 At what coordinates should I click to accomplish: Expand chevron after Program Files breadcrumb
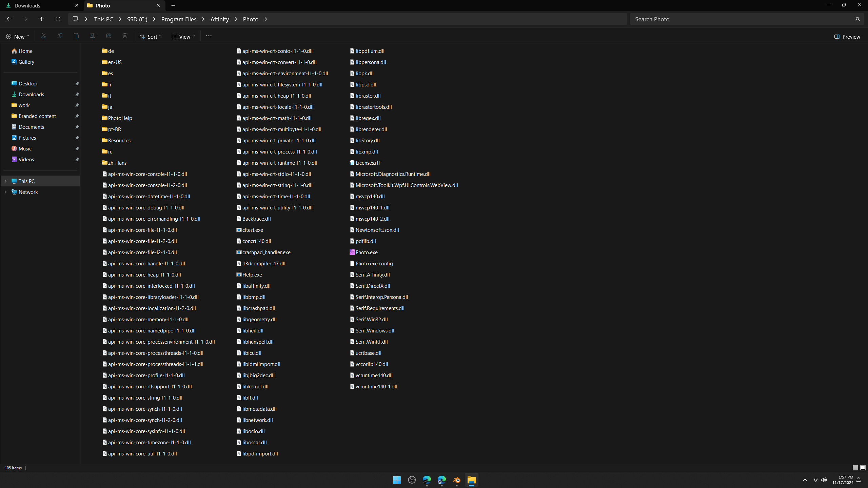pos(203,19)
